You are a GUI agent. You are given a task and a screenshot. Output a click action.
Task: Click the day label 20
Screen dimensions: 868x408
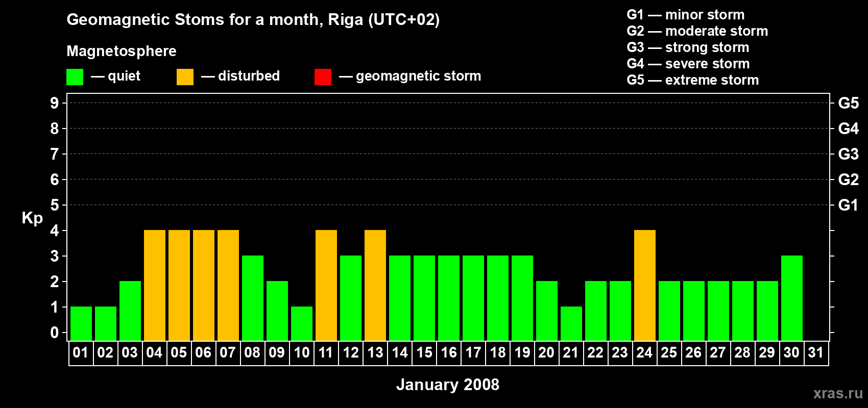546,352
